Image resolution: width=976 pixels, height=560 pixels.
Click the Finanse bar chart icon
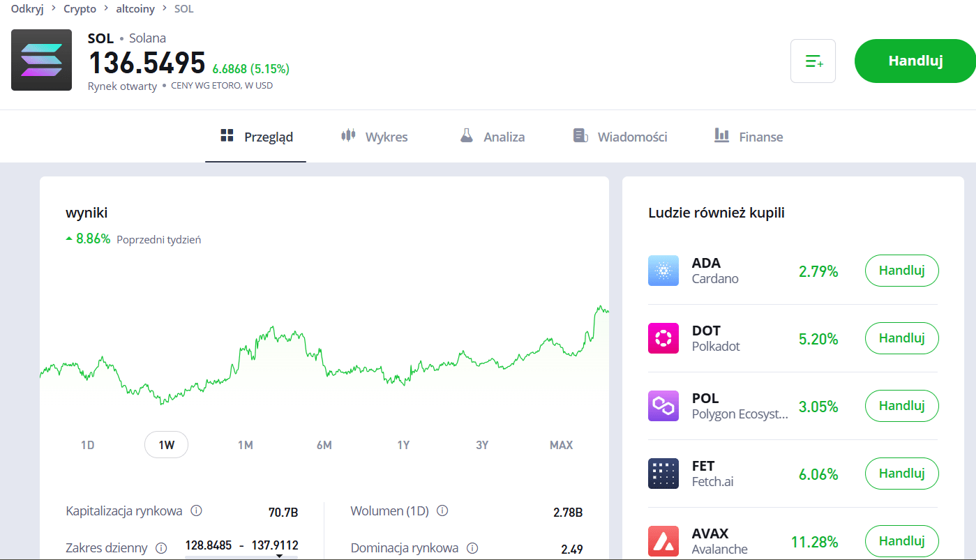(x=722, y=135)
